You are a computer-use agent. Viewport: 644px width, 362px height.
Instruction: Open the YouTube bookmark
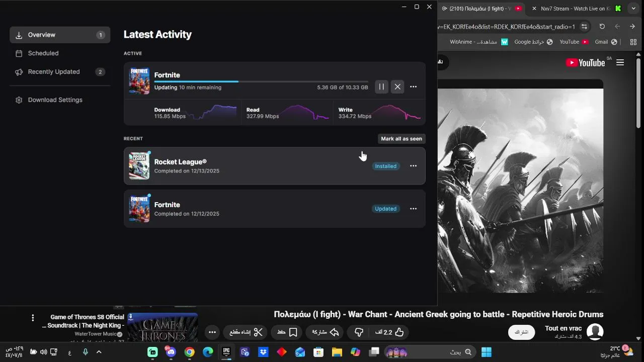[574, 42]
